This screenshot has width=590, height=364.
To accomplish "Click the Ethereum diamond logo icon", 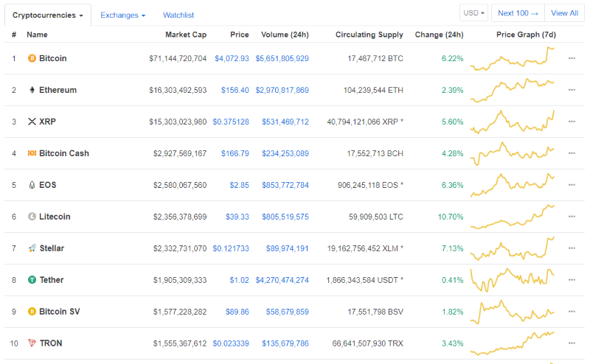I will tap(32, 90).
